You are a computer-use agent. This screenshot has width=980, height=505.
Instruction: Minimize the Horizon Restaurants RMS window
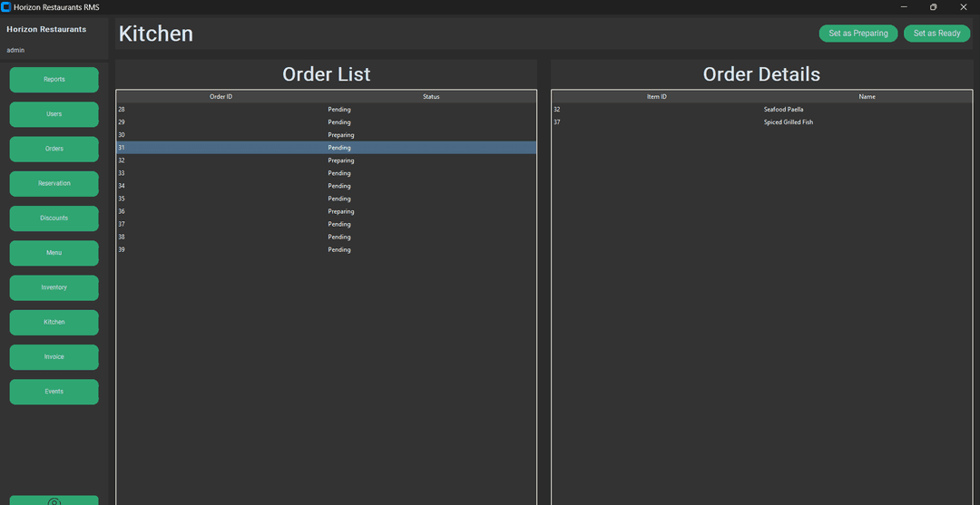[904, 7]
